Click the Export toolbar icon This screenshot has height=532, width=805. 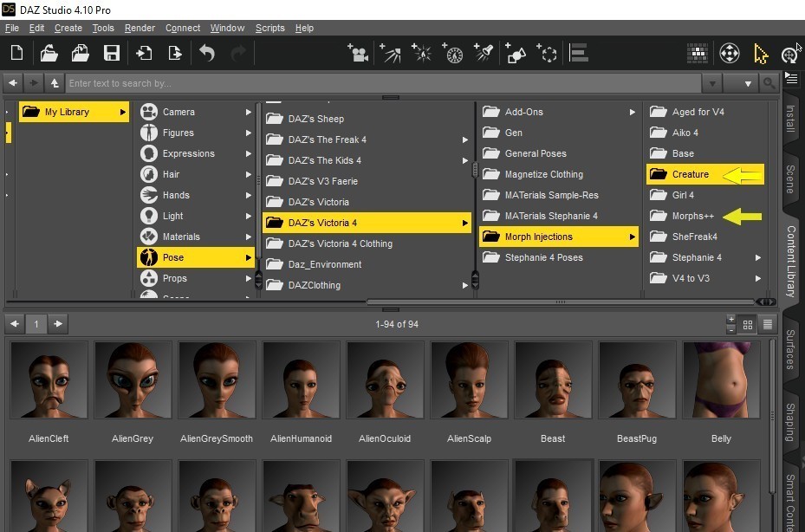(x=174, y=53)
